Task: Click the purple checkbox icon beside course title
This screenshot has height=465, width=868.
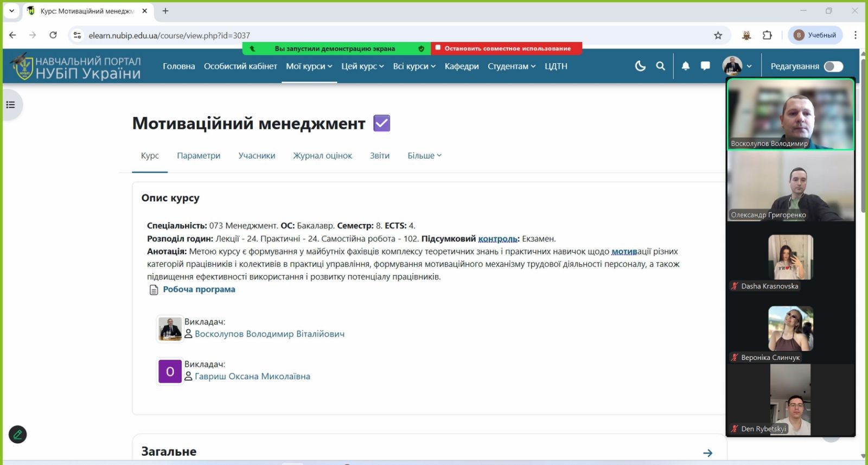Action: (x=382, y=123)
